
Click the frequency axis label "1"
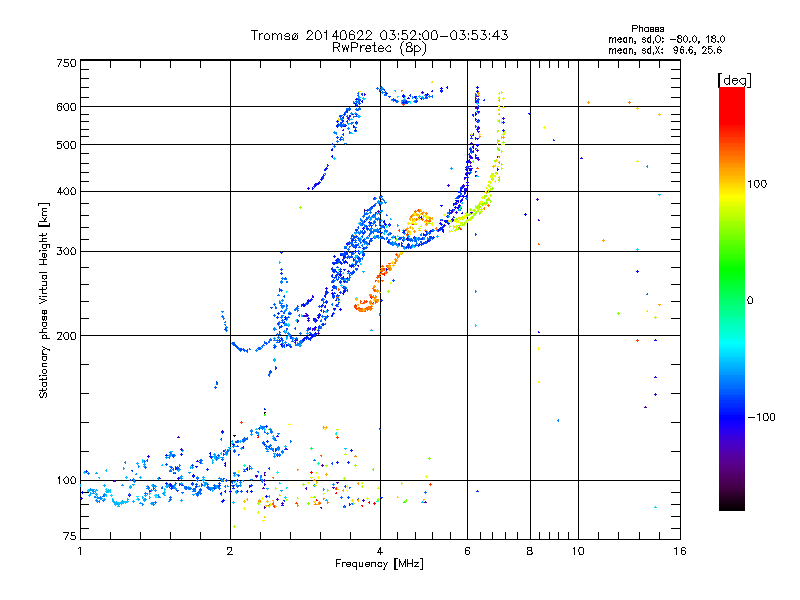click(80, 551)
